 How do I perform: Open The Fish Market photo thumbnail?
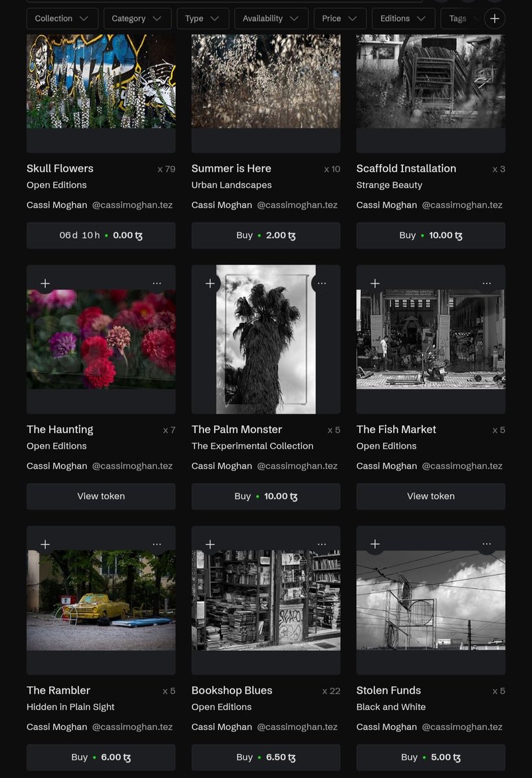coord(431,339)
